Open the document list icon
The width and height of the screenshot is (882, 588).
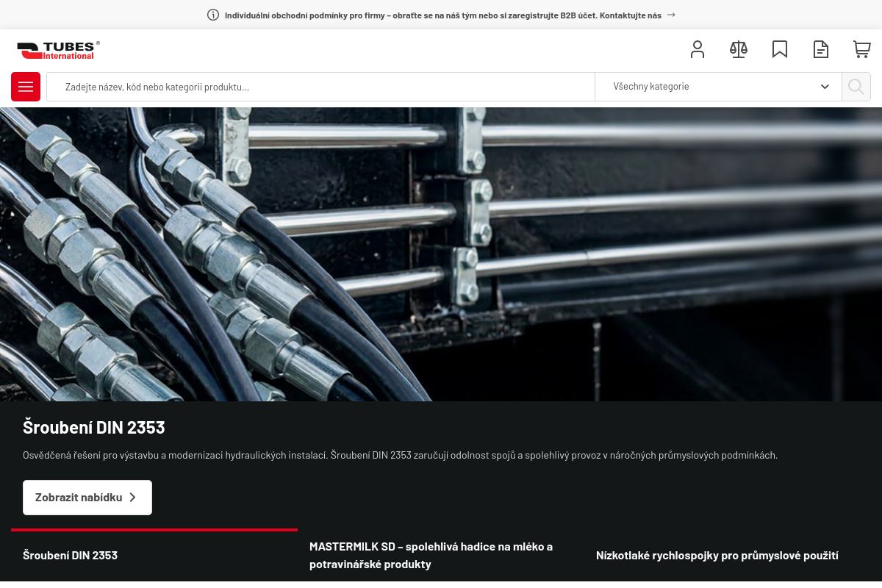tap(821, 49)
